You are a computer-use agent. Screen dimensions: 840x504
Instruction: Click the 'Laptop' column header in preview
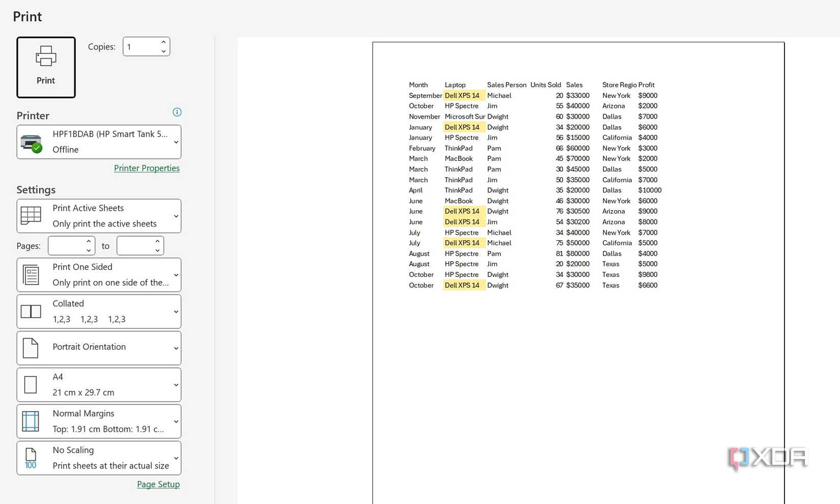[455, 85]
